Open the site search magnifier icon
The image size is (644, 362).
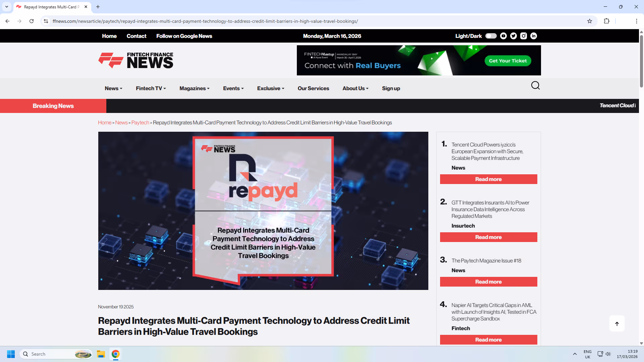click(x=535, y=86)
